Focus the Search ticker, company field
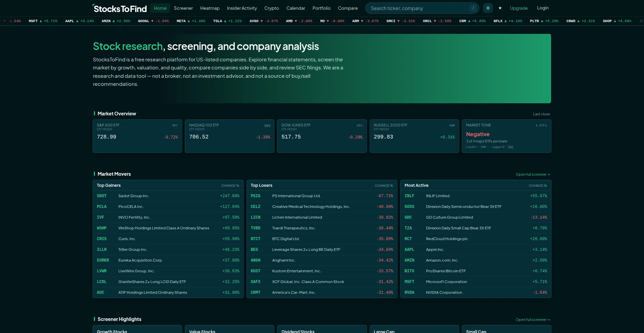The width and height of the screenshot is (644, 333). tap(422, 8)
